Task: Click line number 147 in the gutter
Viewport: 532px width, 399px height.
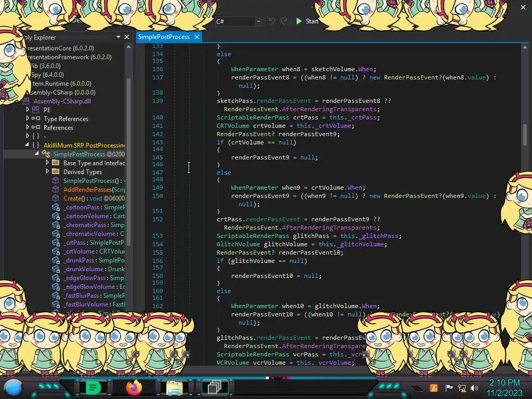Action: click(157, 172)
